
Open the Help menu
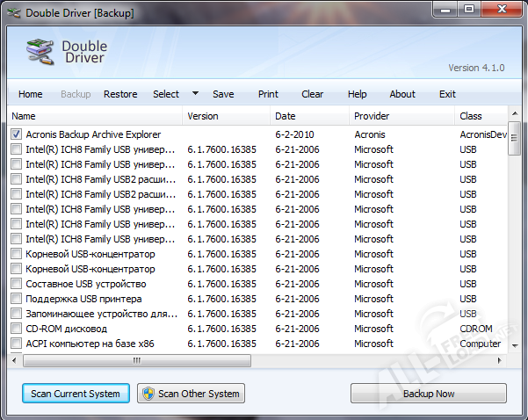358,94
